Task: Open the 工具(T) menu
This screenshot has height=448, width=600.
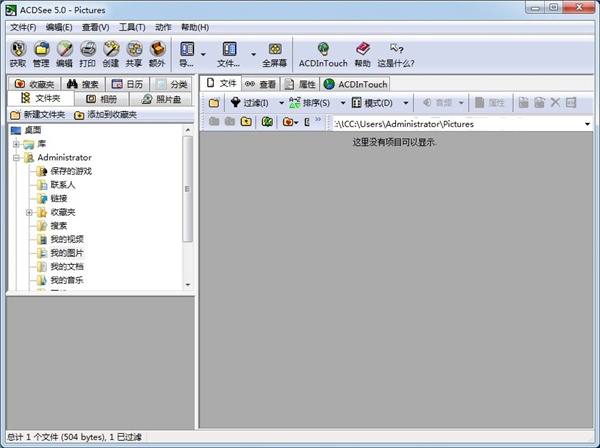Action: [x=131, y=27]
